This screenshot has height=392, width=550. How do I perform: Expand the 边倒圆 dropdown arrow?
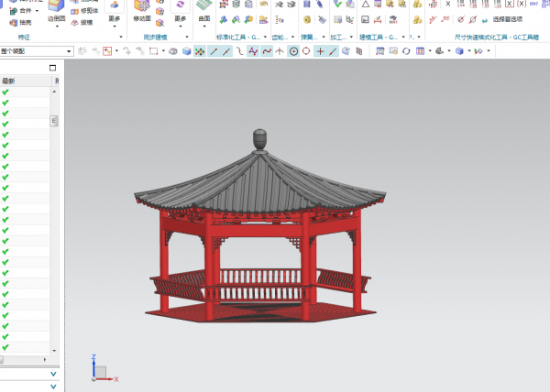(57, 27)
